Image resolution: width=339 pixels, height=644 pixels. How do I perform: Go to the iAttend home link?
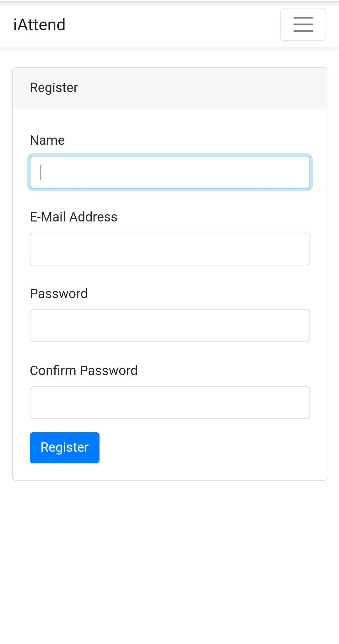(x=40, y=25)
